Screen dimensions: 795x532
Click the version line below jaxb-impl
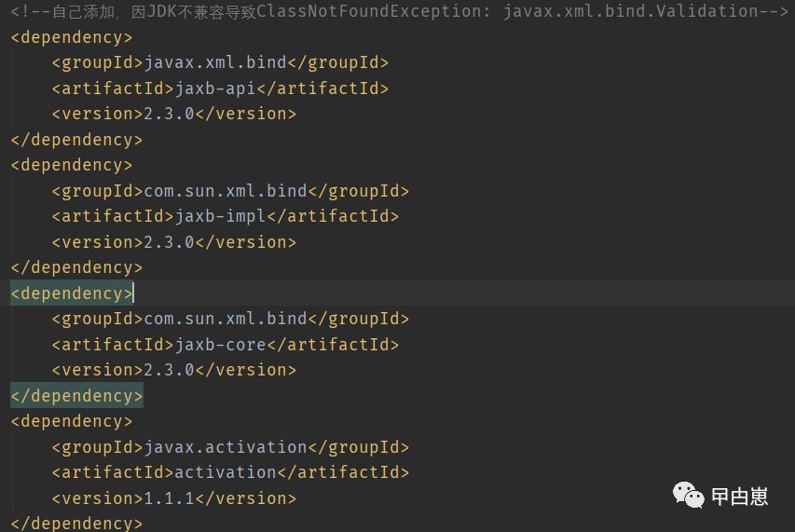click(174, 242)
